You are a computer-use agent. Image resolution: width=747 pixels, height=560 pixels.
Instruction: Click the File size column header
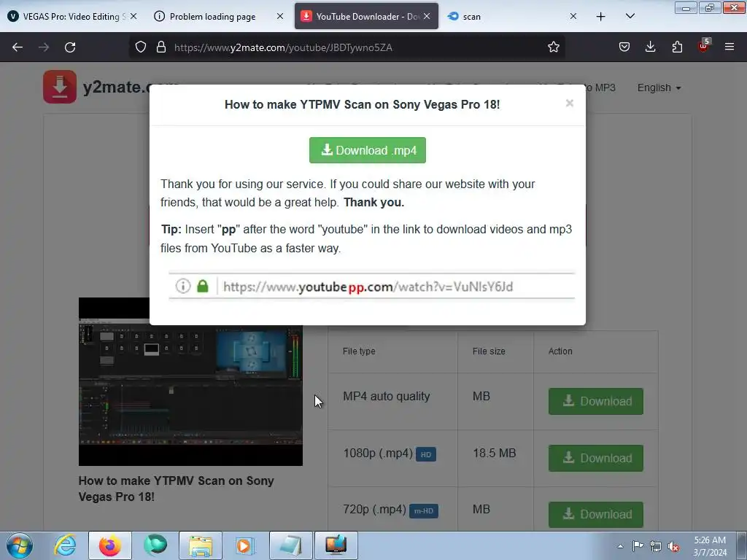click(x=489, y=351)
